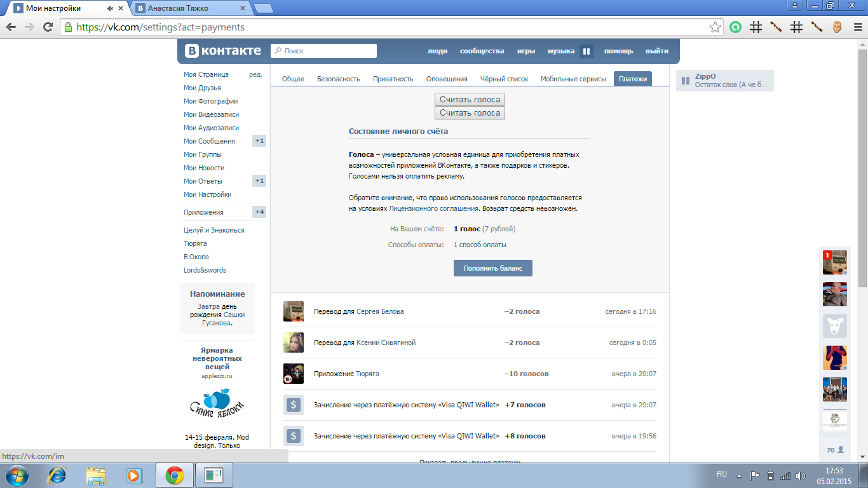The height and width of the screenshot is (488, 868).
Task: Open люди in the header menu
Action: (437, 51)
